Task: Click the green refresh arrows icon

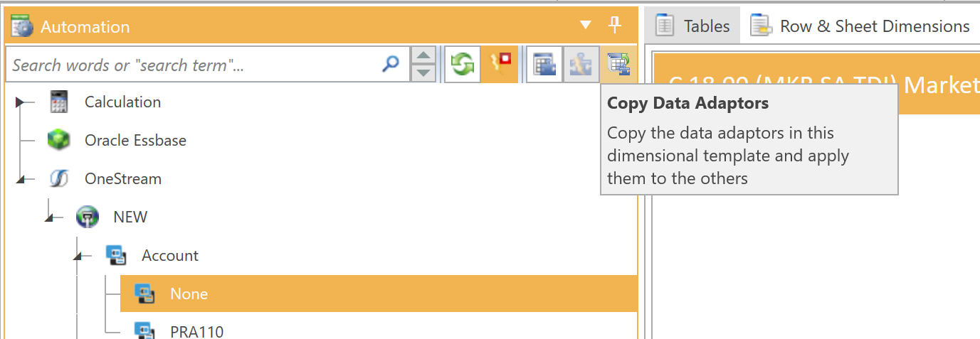Action: point(462,65)
